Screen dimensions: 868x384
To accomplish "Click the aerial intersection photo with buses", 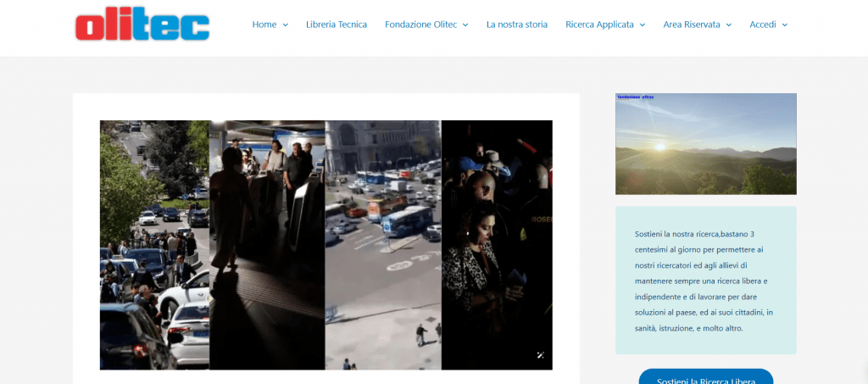I will tap(383, 245).
